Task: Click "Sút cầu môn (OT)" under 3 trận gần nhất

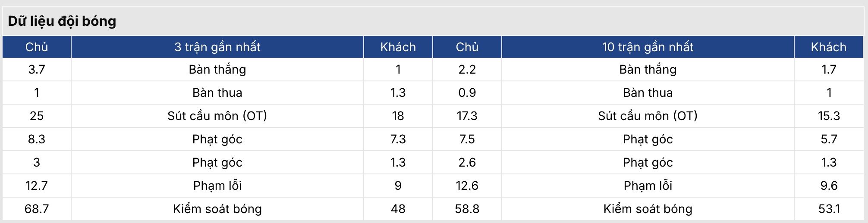Action: pyautogui.click(x=217, y=116)
